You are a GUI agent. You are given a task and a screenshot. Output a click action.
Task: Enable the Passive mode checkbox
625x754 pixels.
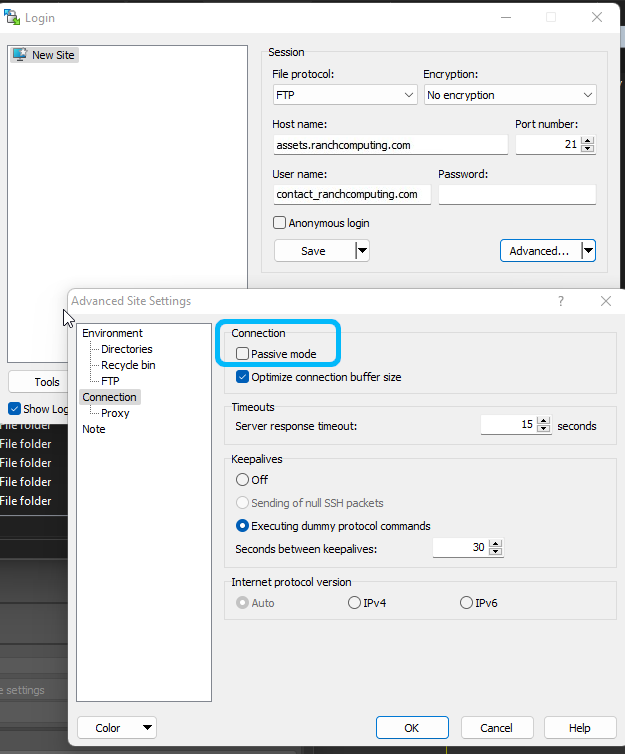pyautogui.click(x=242, y=354)
